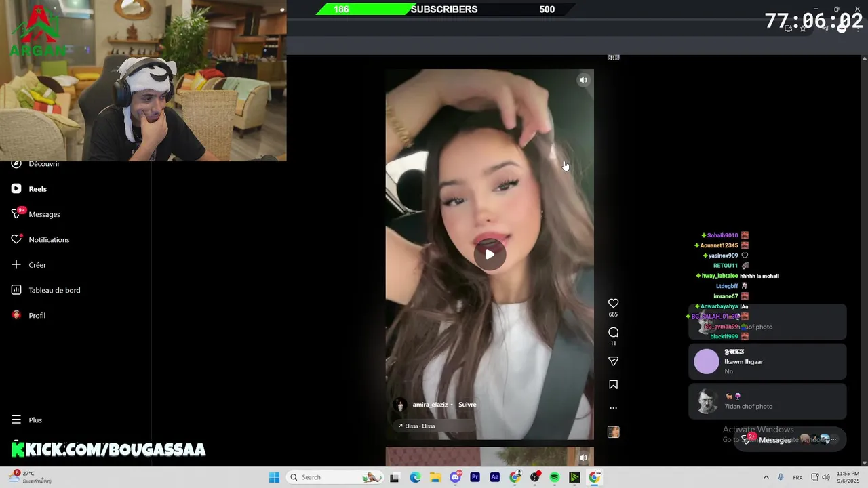The image size is (868, 488).
Task: Click the share paper-plane icon on the reel
Action: 613,361
